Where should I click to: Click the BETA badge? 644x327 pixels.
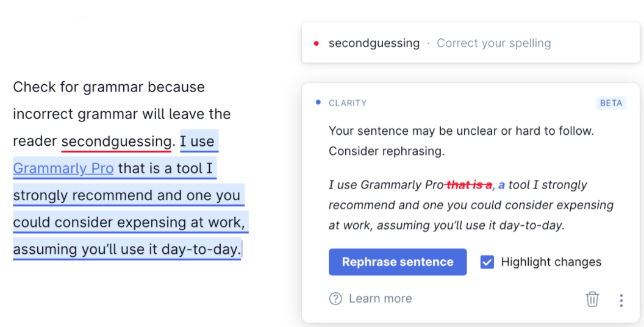tap(611, 103)
